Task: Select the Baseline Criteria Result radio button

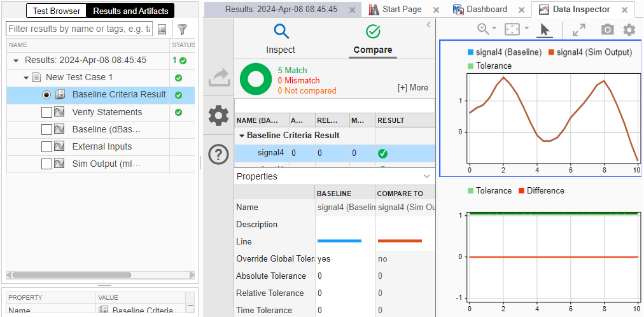Action: pos(46,95)
